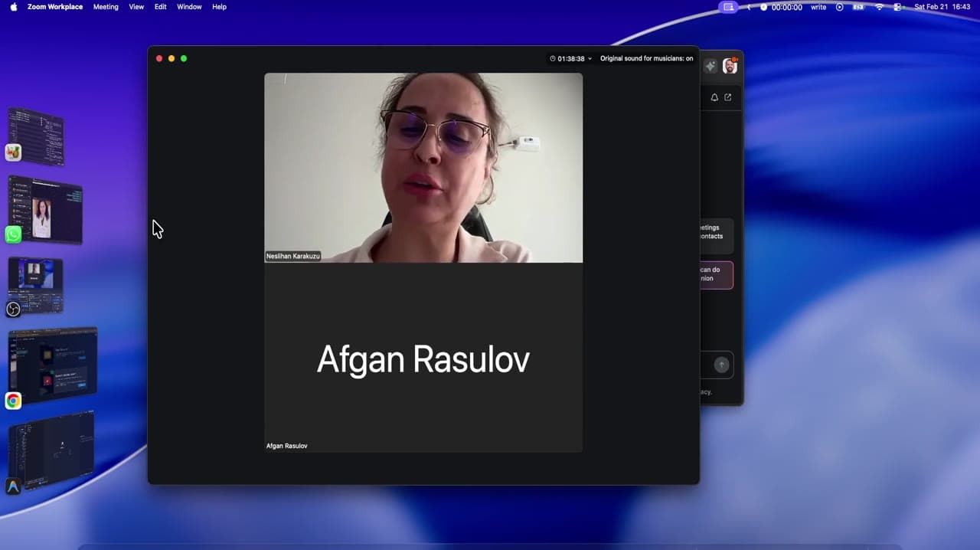
Task: Select the highlighted suggestion card 'can do'
Action: (717, 275)
